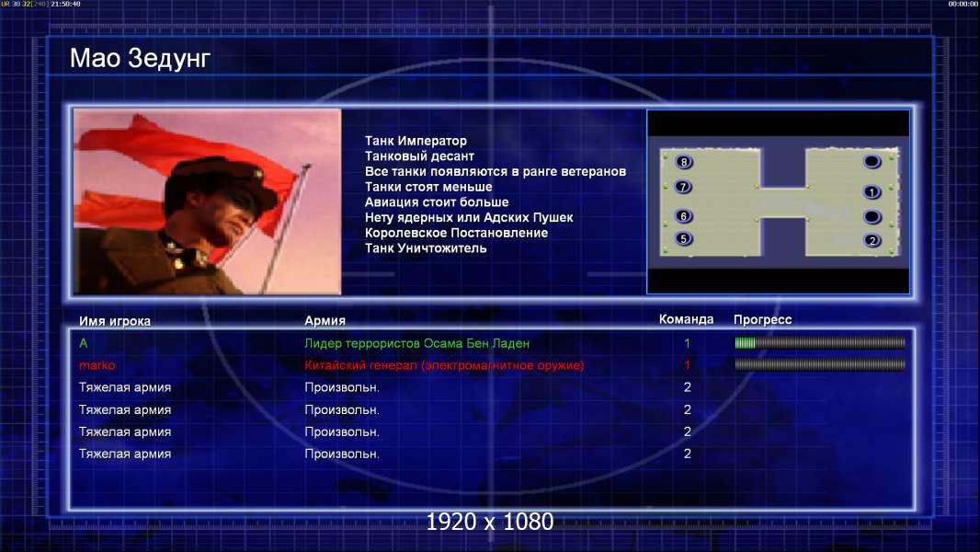
Task: Click the "Танк Уничтожитель" line
Action: [426, 248]
